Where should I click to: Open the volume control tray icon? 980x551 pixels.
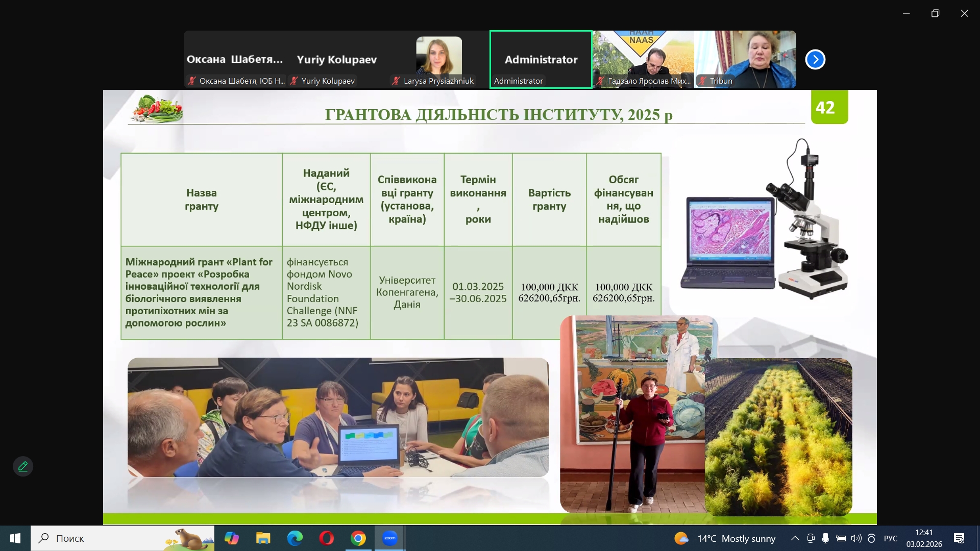coord(856,538)
